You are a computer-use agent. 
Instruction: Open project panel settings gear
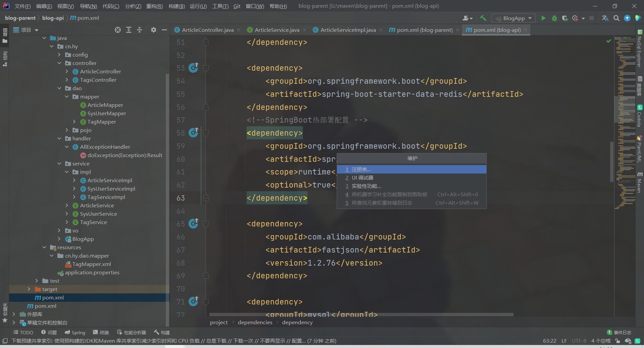[x=154, y=30]
